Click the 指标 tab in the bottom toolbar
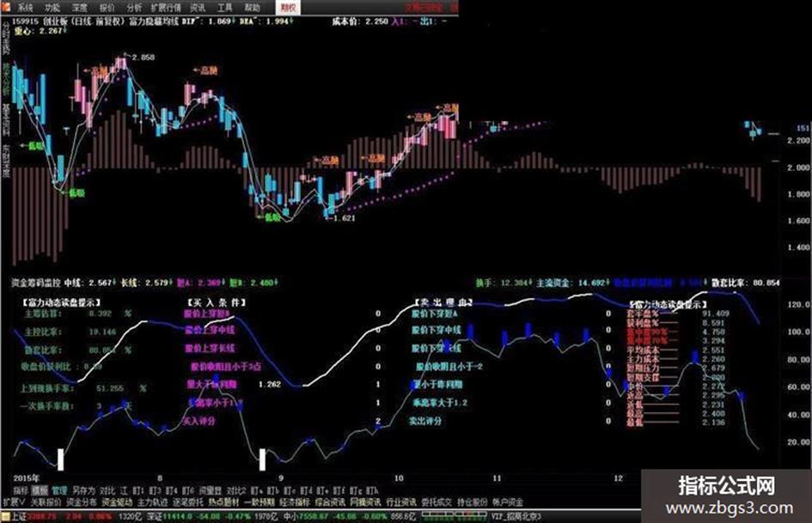The image size is (812, 523). 21,490
